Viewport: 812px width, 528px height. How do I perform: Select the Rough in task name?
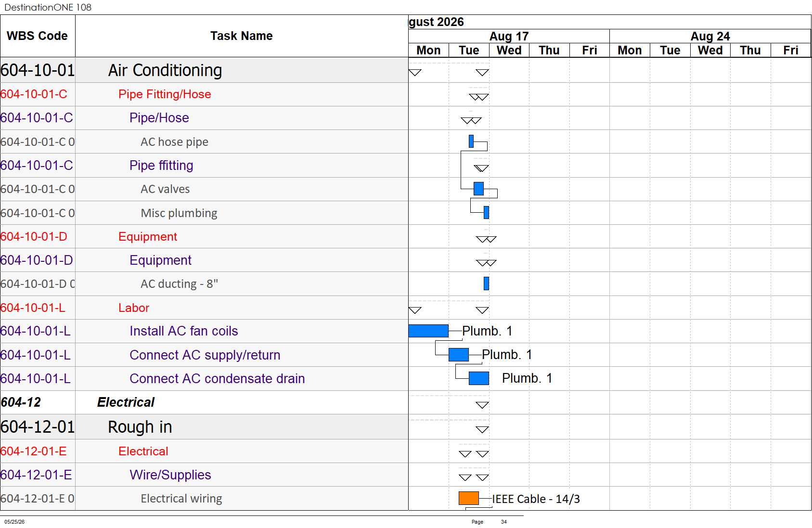point(140,427)
